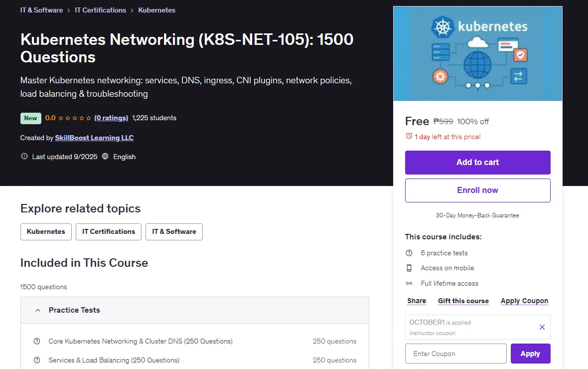Viewport: 588px width, 369px height.
Task: Click the 100% off discount text
Action: (x=473, y=121)
